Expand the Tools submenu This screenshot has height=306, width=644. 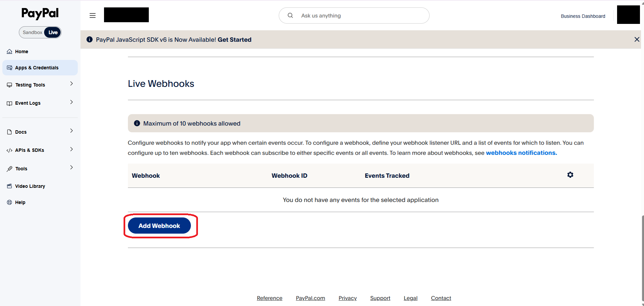(71, 167)
